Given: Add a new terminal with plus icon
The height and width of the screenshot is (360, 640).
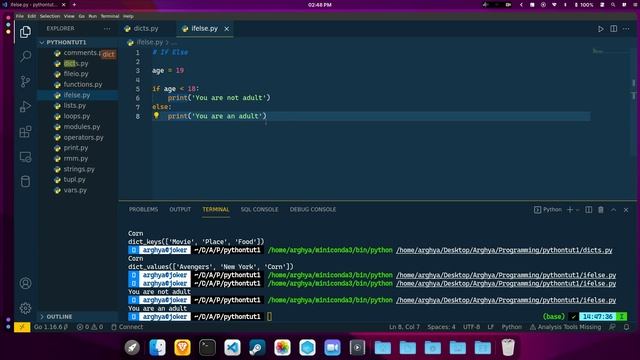Looking at the screenshot, I should [570, 210].
